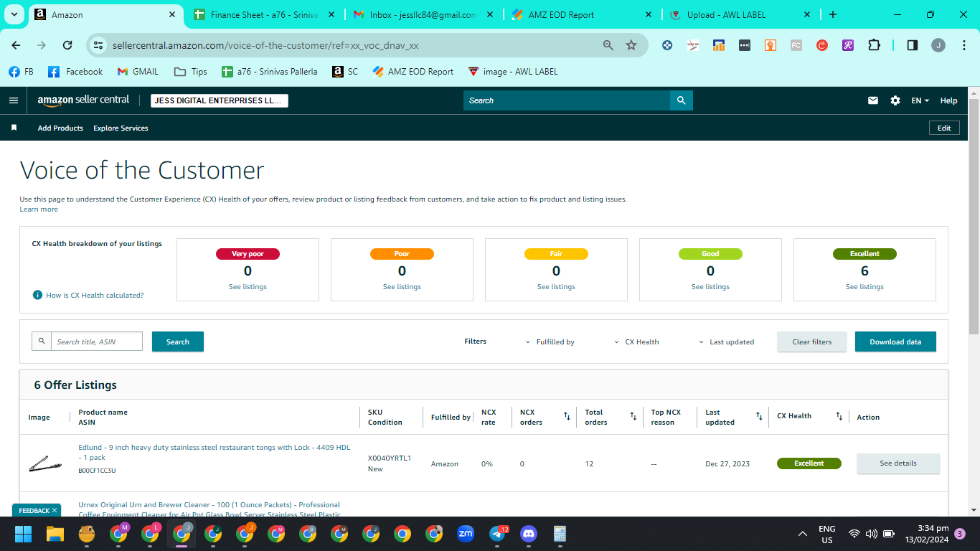Open the Tips bookmarks folder
This screenshot has width=980, height=551.
pos(191,72)
